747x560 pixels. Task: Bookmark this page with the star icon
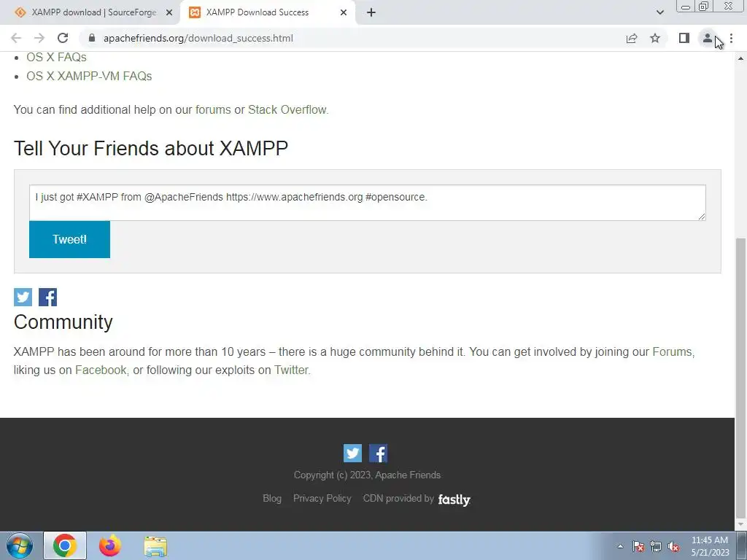coord(655,38)
